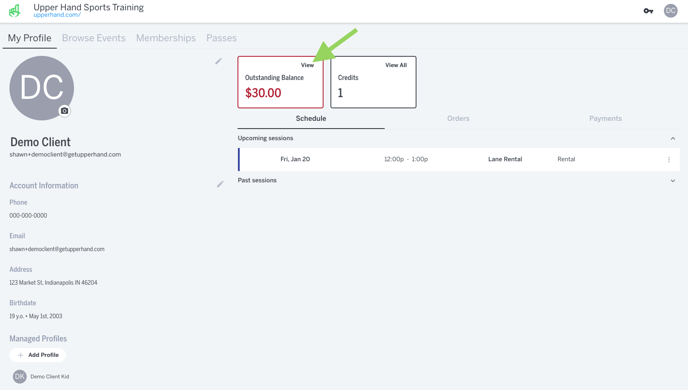Select the Fri, Jan 20 Lane Rental session row

pyautogui.click(x=459, y=159)
